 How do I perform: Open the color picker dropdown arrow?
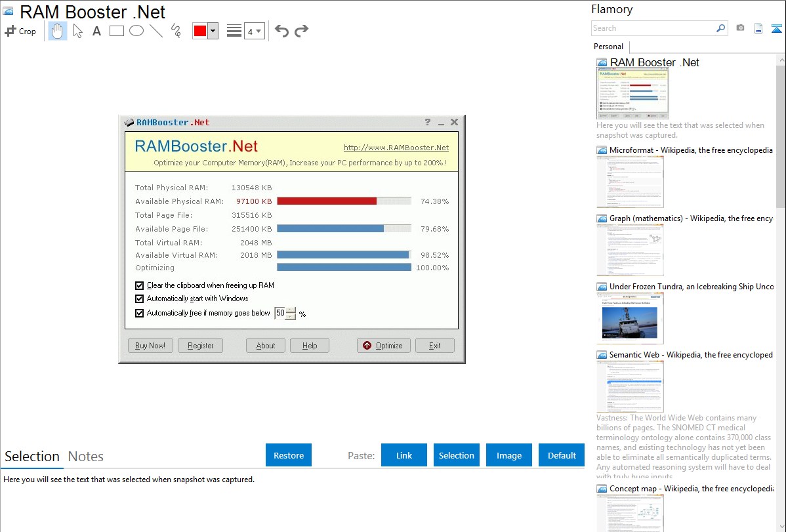click(213, 31)
